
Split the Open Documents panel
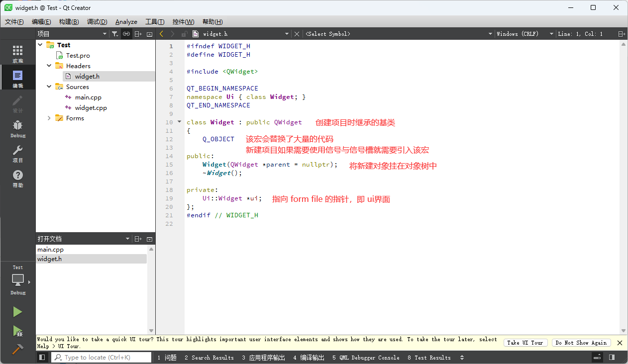pos(138,239)
